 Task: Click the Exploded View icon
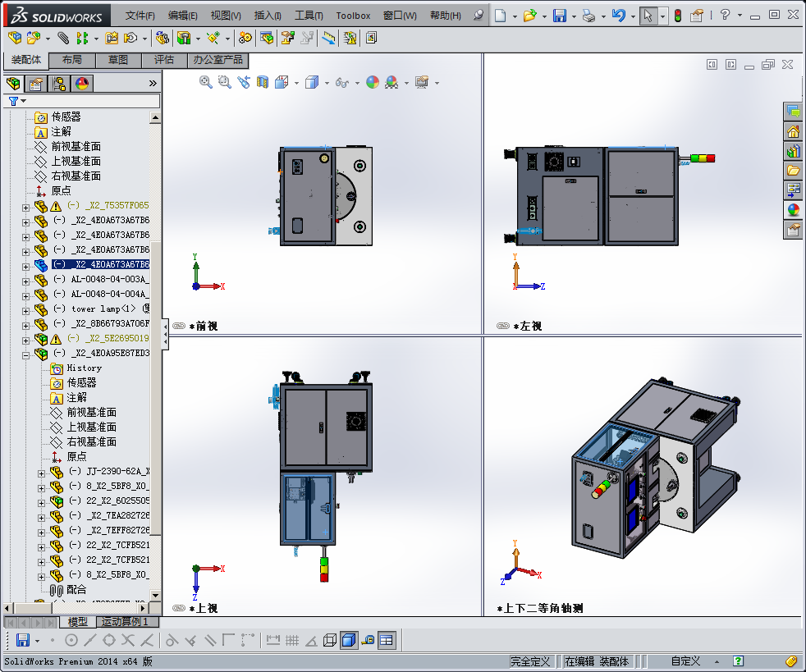coord(287,38)
